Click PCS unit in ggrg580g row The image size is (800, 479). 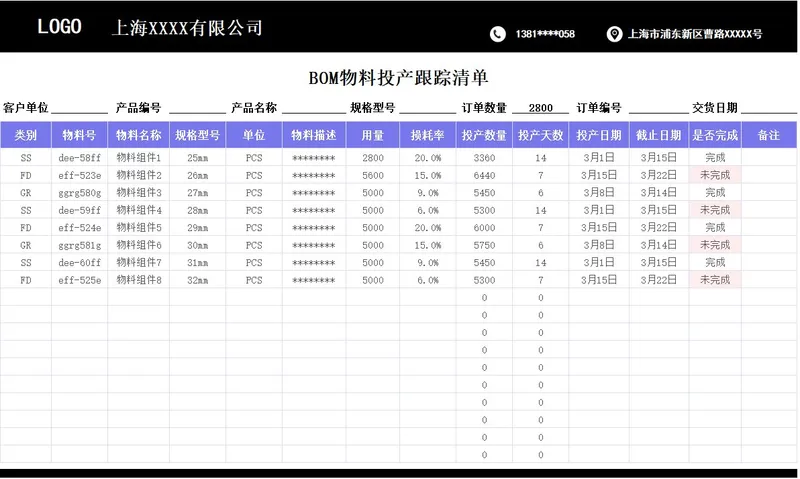pyautogui.click(x=254, y=193)
